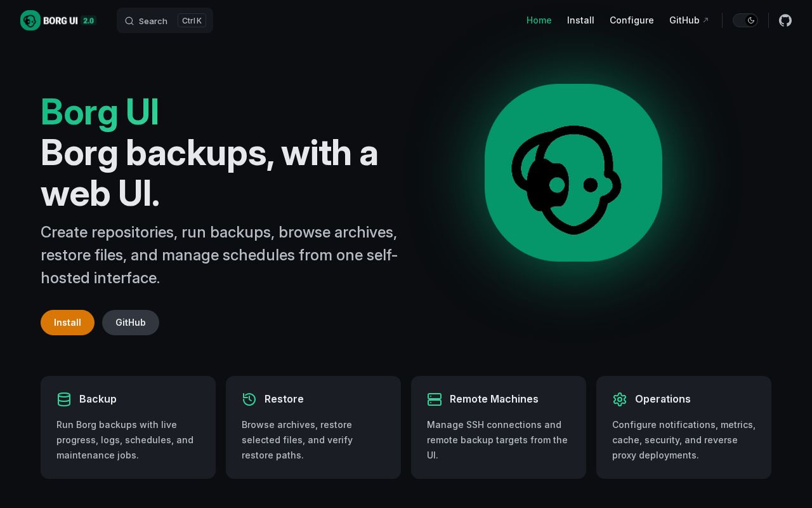The height and width of the screenshot is (508, 812).
Task: Click the Backup database icon
Action: (64, 399)
